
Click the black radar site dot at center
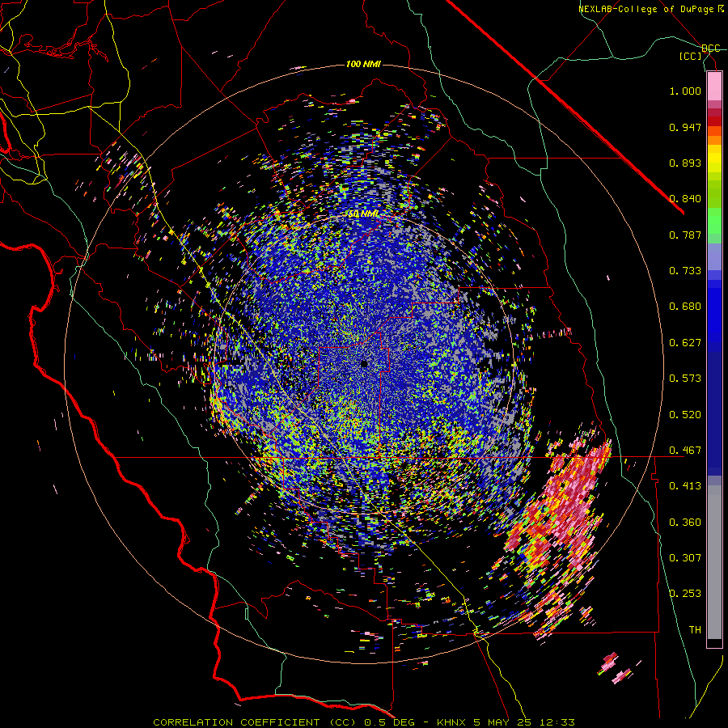[x=365, y=364]
